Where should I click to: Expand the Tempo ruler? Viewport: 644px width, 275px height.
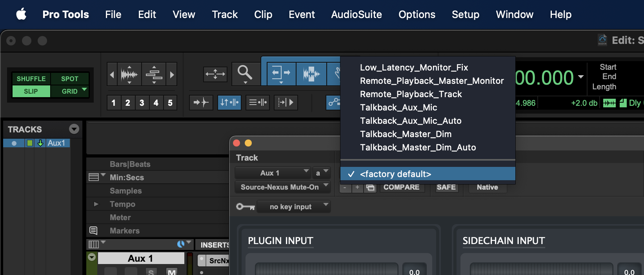coord(96,204)
